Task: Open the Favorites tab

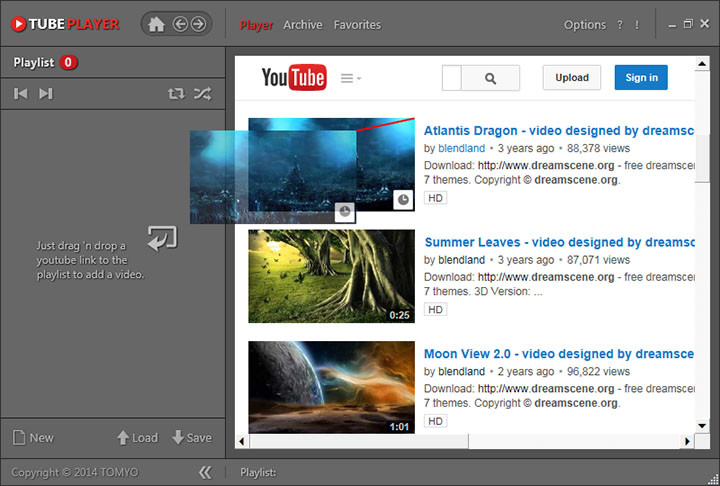Action: coord(357,25)
